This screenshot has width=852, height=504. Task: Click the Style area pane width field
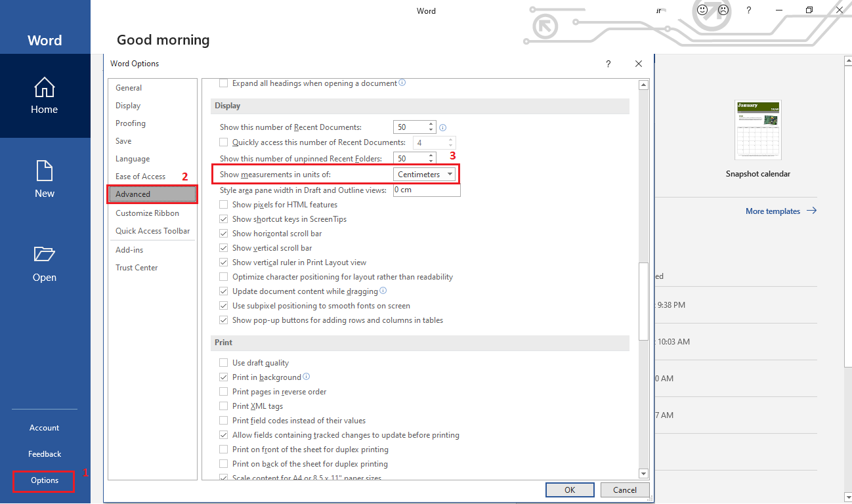(x=427, y=190)
